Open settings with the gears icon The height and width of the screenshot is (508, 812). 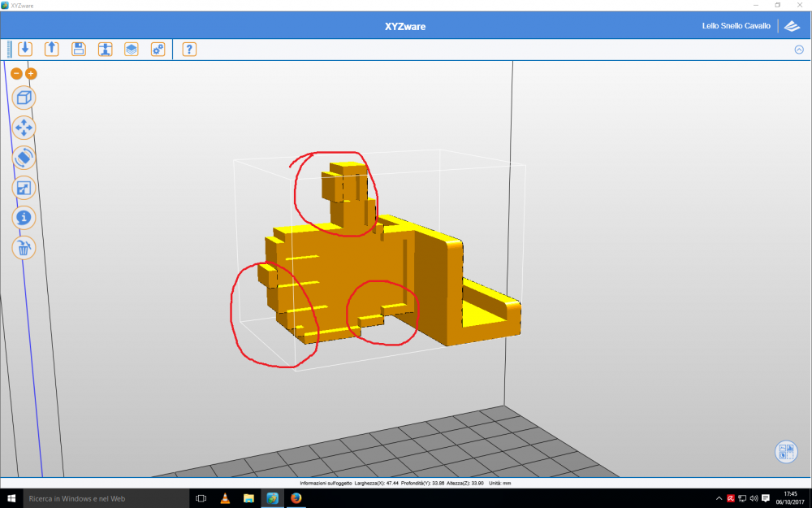158,49
